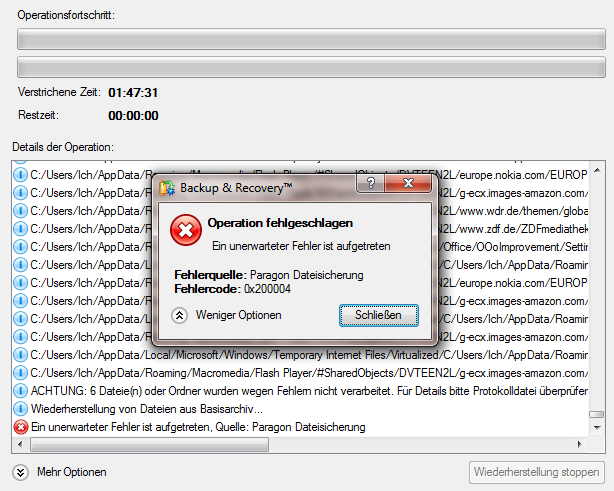The image size is (614, 491).
Task: Collapse the Weniger Optionen chevron
Action: click(179, 315)
